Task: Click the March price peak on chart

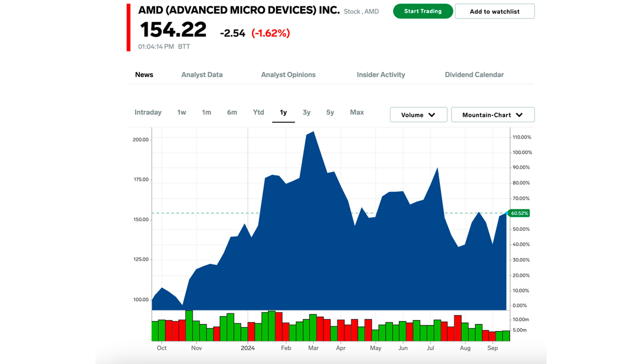Action: coord(313,132)
